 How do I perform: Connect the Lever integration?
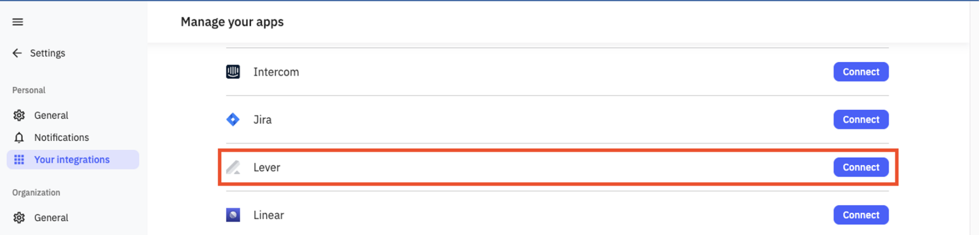(x=860, y=167)
